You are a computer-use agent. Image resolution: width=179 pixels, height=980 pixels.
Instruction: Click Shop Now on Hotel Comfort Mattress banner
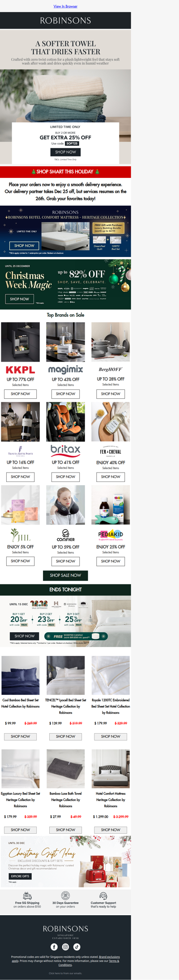24,245
